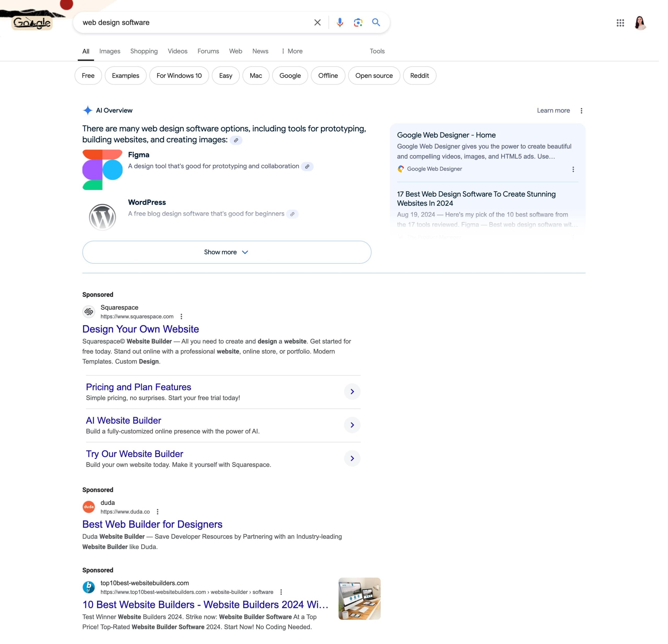Click the three-dot menu next to Google Web Designer result
Screen dimensions: 668x644
[573, 169]
